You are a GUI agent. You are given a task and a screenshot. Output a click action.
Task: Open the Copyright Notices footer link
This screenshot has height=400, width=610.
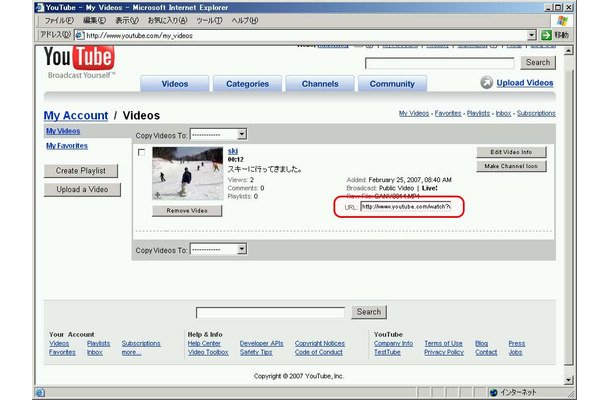tap(320, 344)
